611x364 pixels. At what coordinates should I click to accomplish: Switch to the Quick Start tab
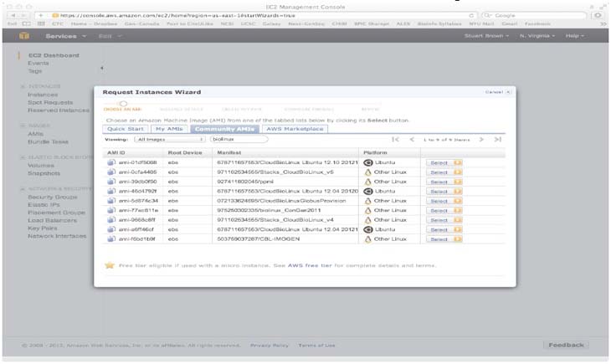(126, 129)
